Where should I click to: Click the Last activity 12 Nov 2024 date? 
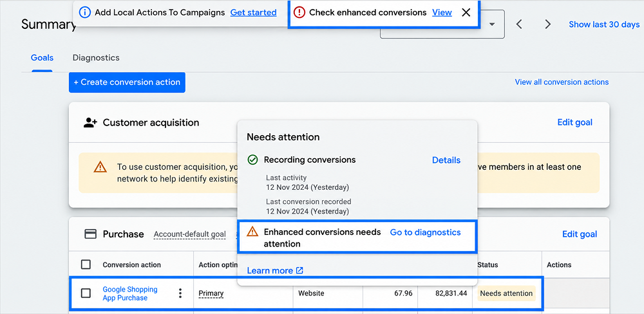(x=307, y=188)
